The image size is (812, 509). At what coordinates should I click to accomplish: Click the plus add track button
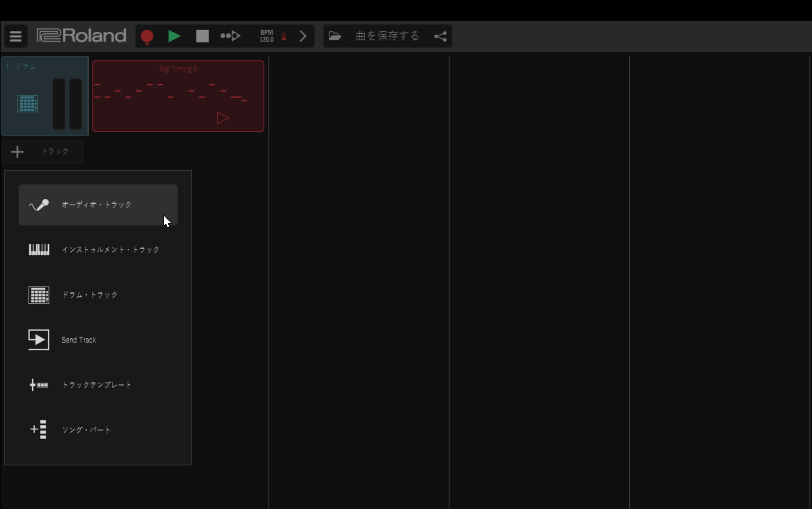(18, 152)
